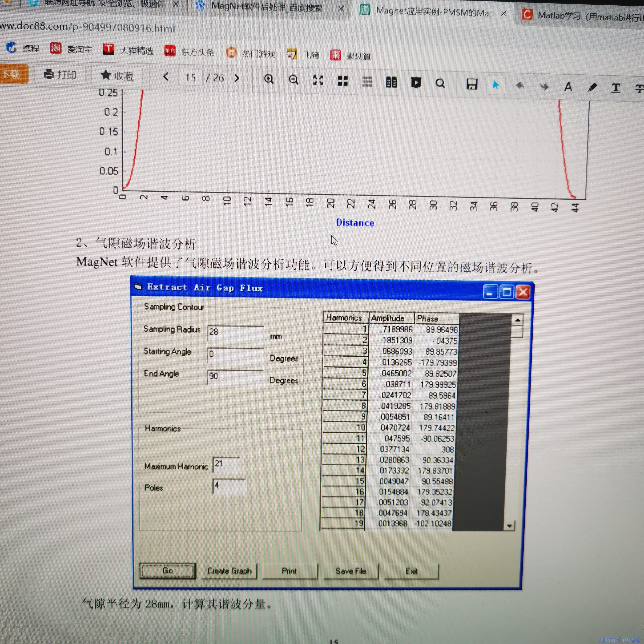
Task: Zoom out with magnifier minus icon
Action: tap(293, 80)
